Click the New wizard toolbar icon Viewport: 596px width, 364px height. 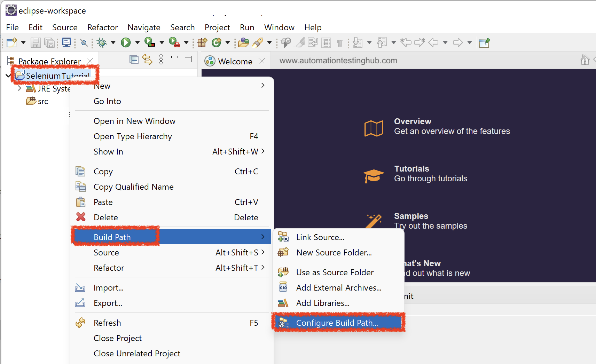click(x=11, y=42)
